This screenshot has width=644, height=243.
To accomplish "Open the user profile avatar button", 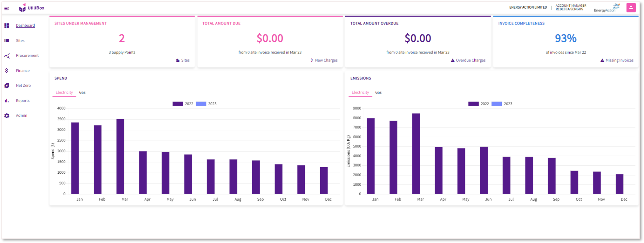I will pyautogui.click(x=631, y=8).
